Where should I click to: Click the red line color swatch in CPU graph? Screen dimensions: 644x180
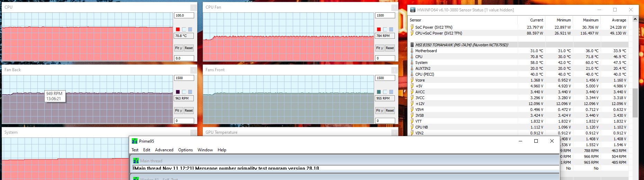coord(178,29)
